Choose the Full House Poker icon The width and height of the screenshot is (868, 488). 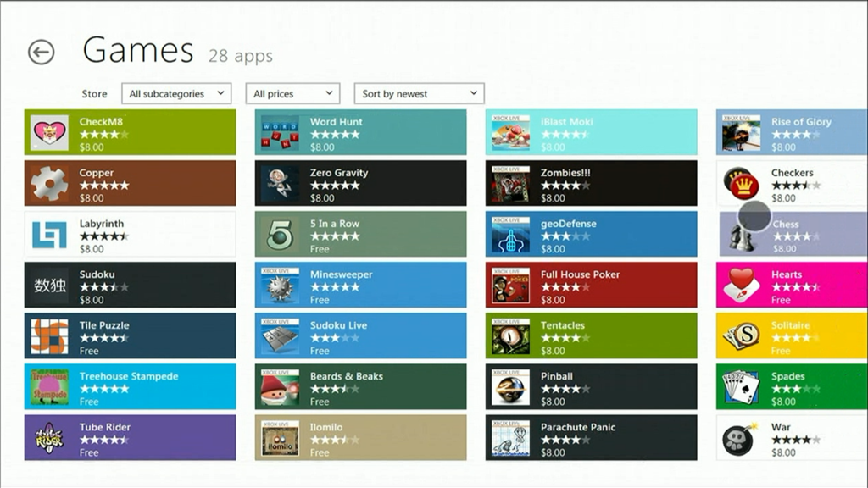(510, 286)
